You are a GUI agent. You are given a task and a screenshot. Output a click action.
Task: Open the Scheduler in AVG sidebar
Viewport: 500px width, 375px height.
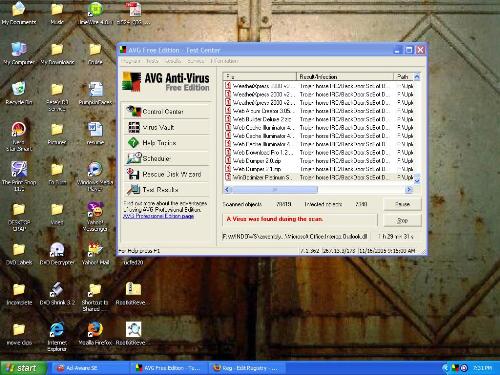(167, 158)
